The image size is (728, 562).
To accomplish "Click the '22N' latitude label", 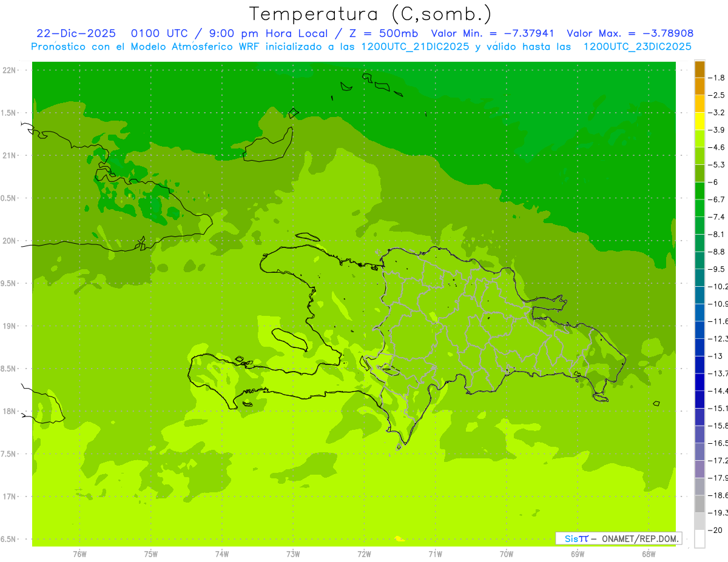I will coord(10,70).
